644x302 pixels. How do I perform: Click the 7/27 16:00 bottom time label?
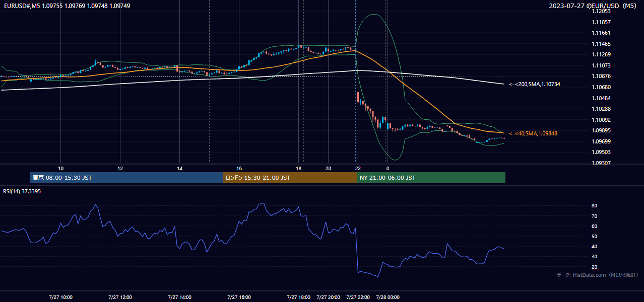(x=239, y=297)
